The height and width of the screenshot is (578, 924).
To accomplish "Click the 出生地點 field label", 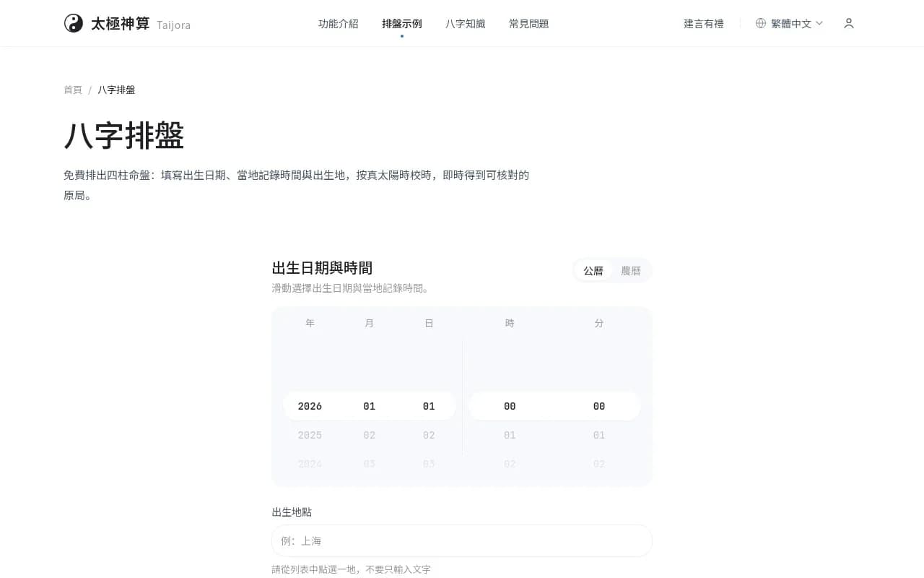I will point(292,512).
